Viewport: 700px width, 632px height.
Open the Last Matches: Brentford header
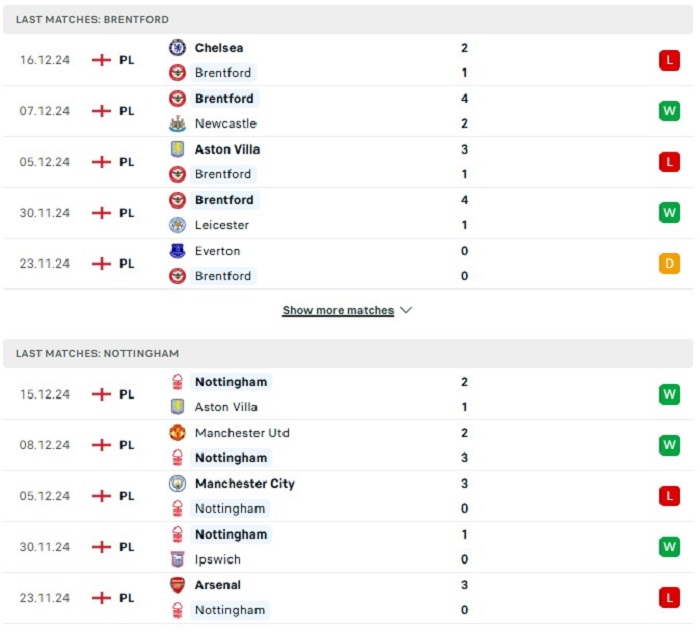(x=348, y=20)
